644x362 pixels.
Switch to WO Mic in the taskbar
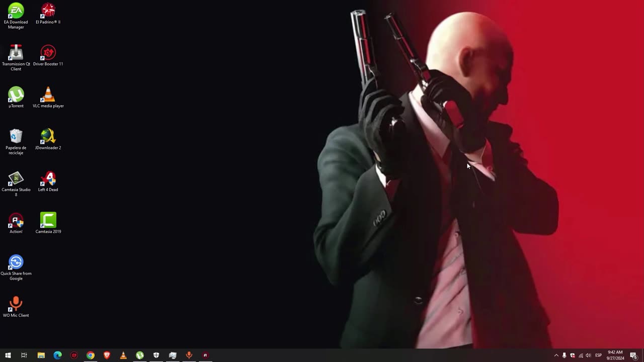coord(189,355)
